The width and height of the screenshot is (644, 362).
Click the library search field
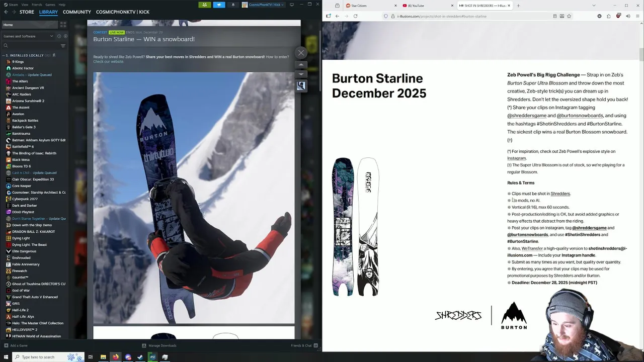(x=30, y=46)
